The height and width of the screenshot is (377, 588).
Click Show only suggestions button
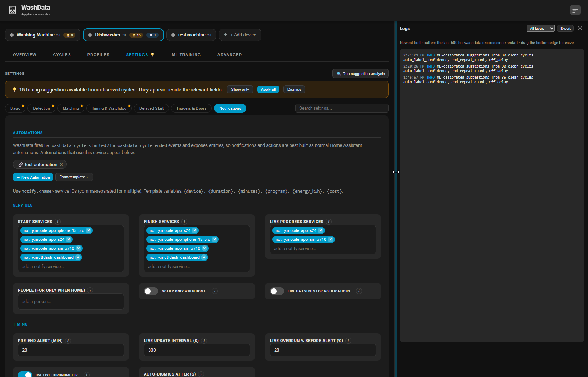point(240,89)
